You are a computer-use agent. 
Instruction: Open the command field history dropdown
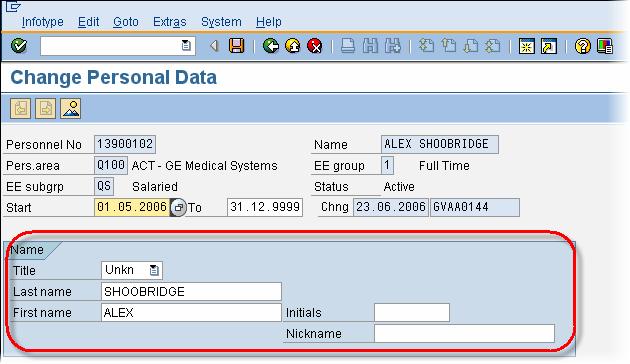186,45
